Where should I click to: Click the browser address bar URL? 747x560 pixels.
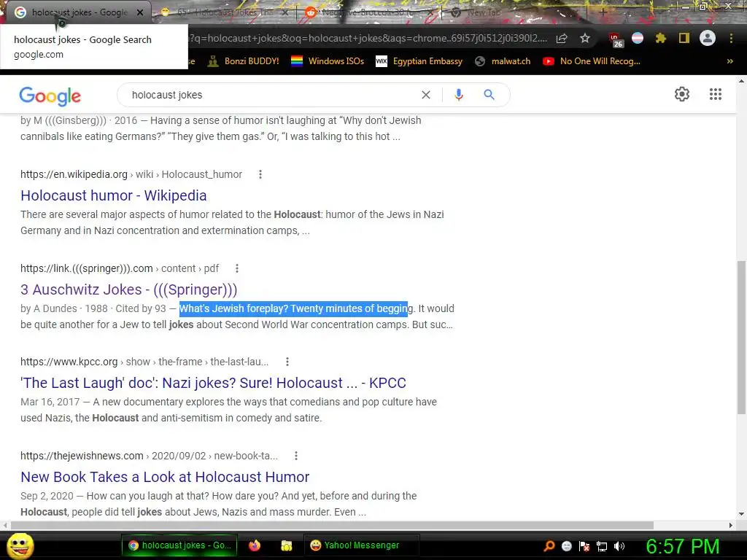pos(368,38)
